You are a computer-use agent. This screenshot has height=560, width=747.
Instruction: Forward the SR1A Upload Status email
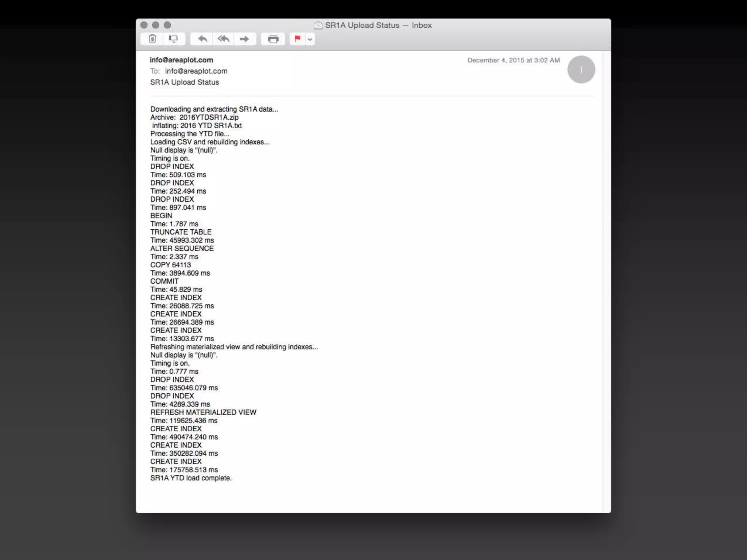point(244,39)
